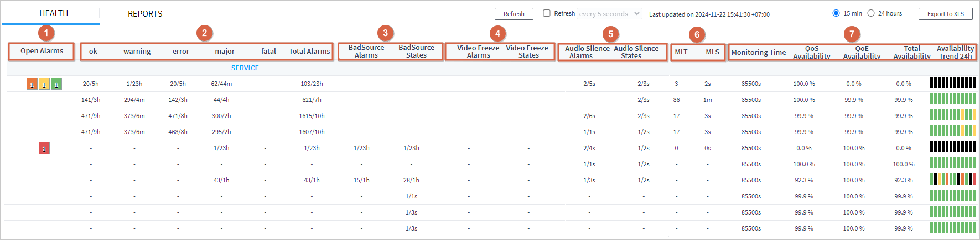Select the 15 min radio button

(x=836, y=13)
